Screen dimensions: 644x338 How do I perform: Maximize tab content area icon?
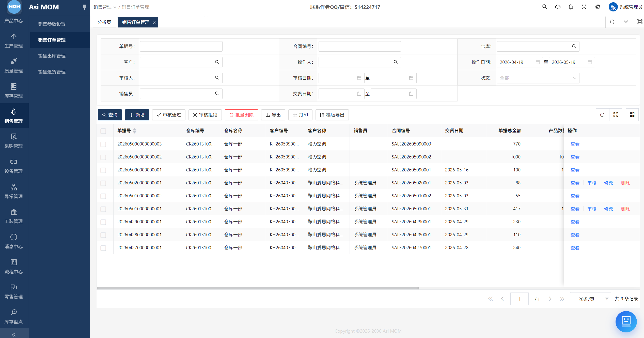click(x=639, y=22)
